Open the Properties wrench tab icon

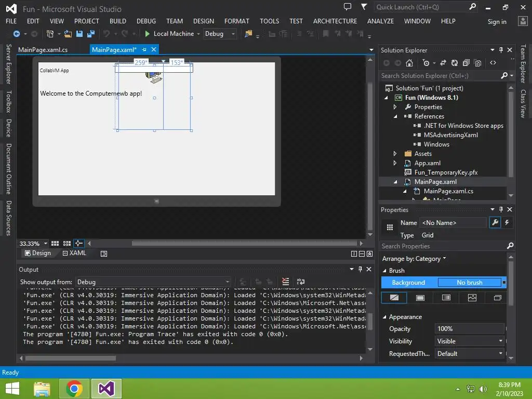[495, 222]
